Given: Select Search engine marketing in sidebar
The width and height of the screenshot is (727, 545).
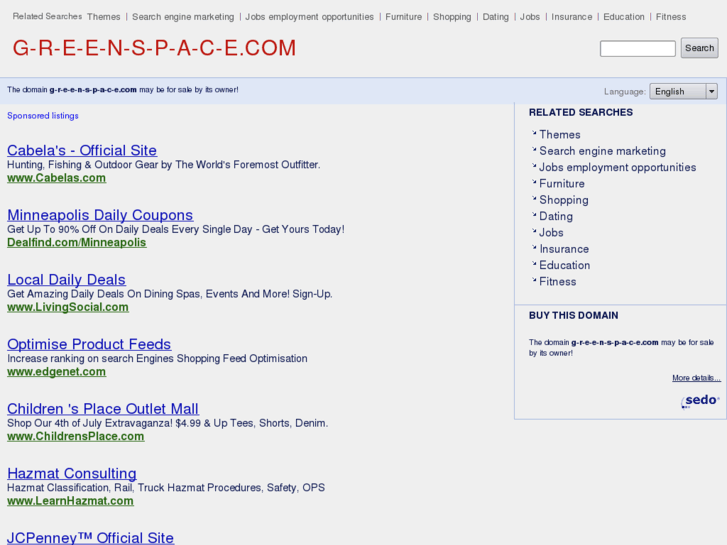Looking at the screenshot, I should [x=602, y=151].
